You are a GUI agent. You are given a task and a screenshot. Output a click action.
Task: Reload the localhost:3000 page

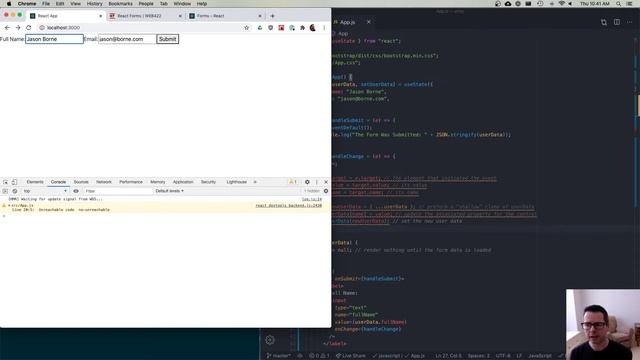point(29,28)
